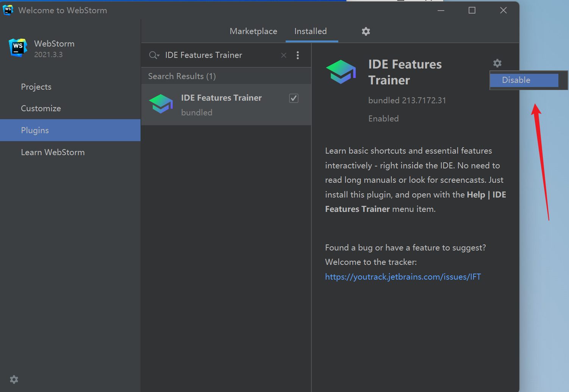569x392 pixels.
Task: Click the IDE Features Trainer icon in results list
Action: pyautogui.click(x=161, y=104)
